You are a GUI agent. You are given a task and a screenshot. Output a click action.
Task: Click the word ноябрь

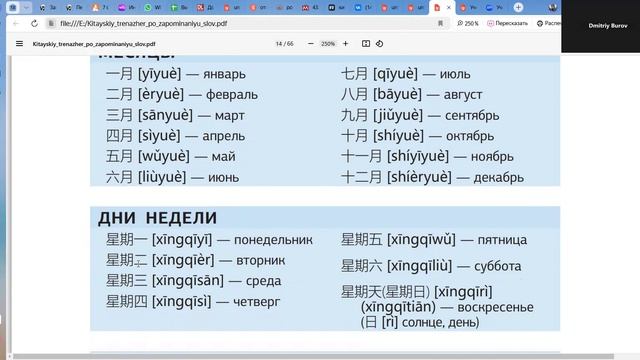pyautogui.click(x=492, y=157)
